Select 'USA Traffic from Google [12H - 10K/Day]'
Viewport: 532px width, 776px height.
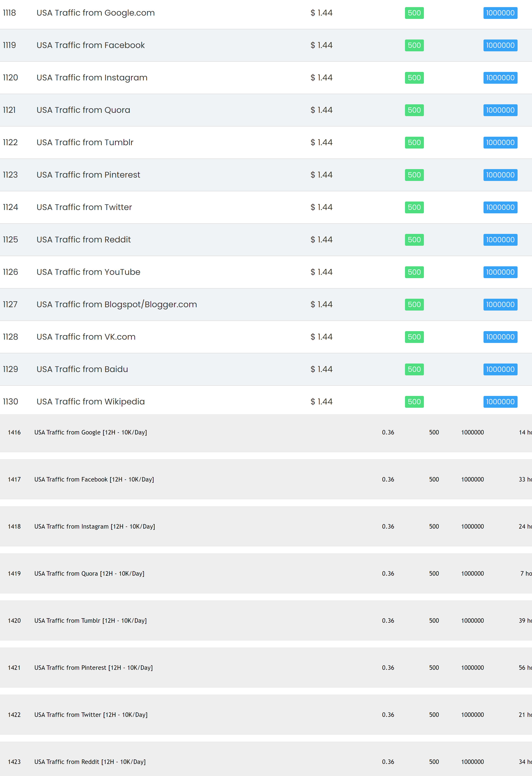(x=91, y=432)
